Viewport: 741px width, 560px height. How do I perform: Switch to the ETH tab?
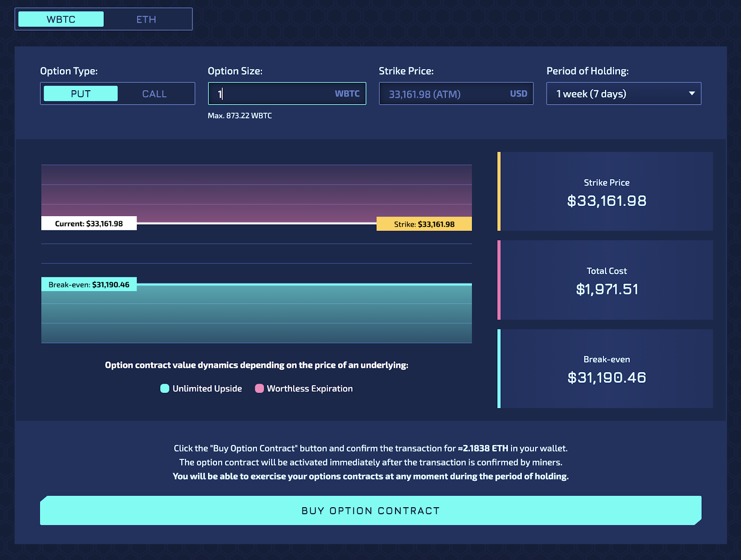pos(146,19)
